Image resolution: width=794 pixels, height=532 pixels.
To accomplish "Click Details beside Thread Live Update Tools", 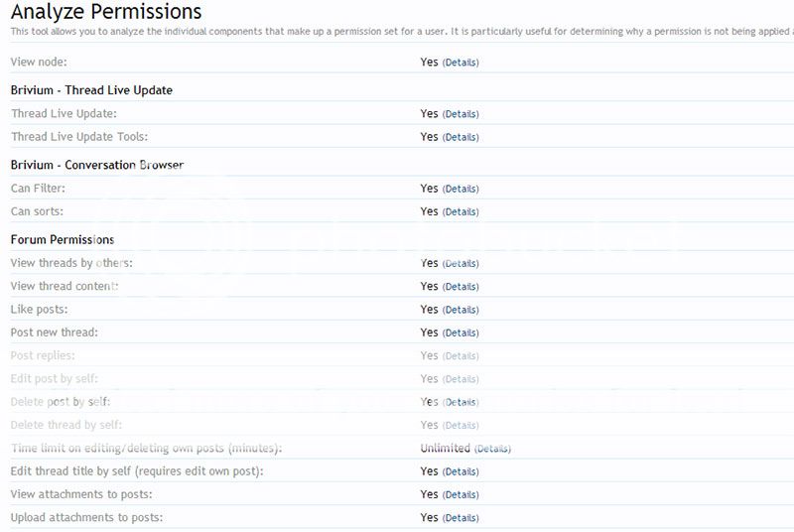I will [461, 137].
